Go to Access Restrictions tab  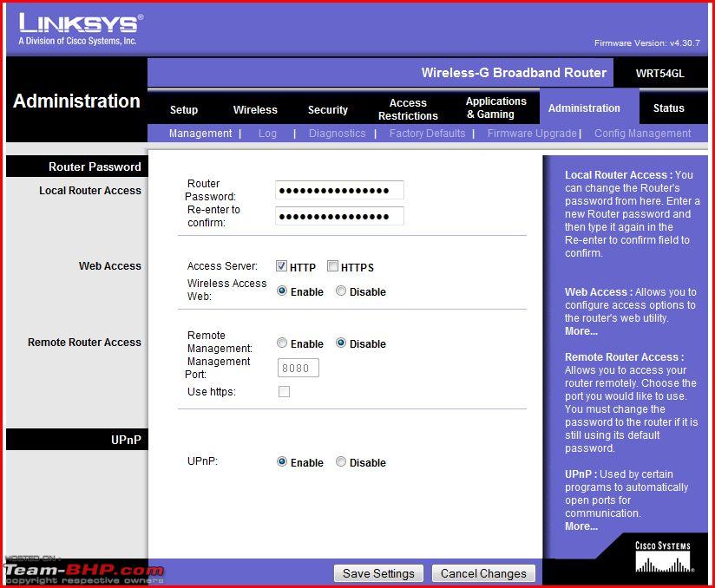tap(408, 109)
